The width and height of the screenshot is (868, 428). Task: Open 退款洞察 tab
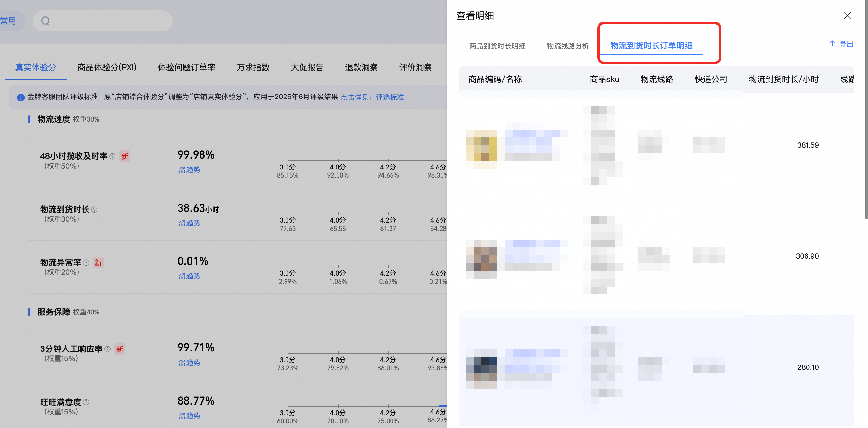point(361,67)
